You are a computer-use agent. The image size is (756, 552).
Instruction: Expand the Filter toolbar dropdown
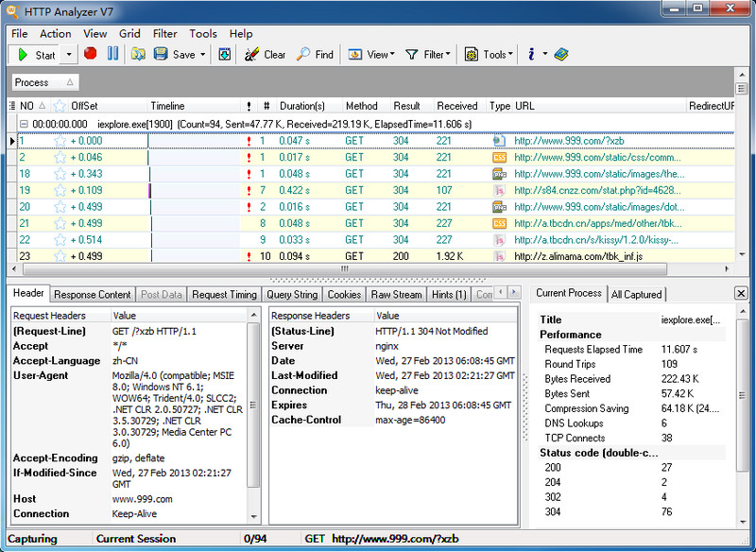pyautogui.click(x=449, y=55)
